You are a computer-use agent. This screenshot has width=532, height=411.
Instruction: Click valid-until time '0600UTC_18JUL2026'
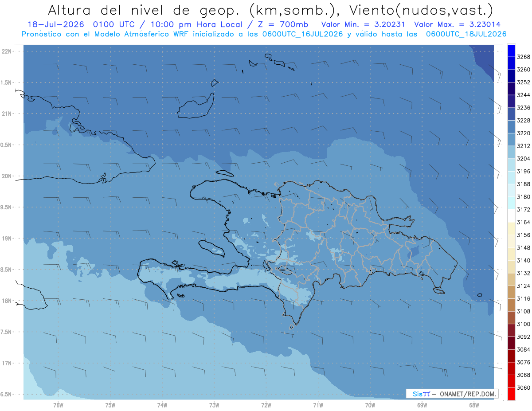[x=466, y=34]
